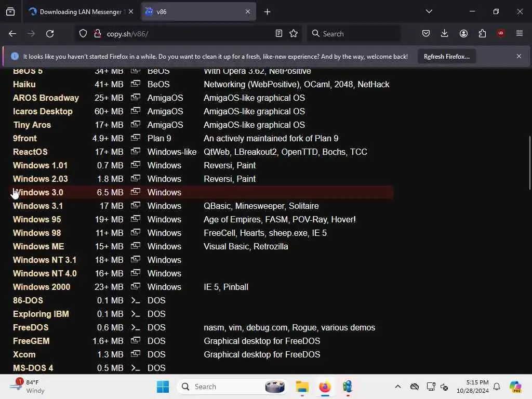Open Save to Pocket
This screenshot has width=532, height=399.
(426, 34)
